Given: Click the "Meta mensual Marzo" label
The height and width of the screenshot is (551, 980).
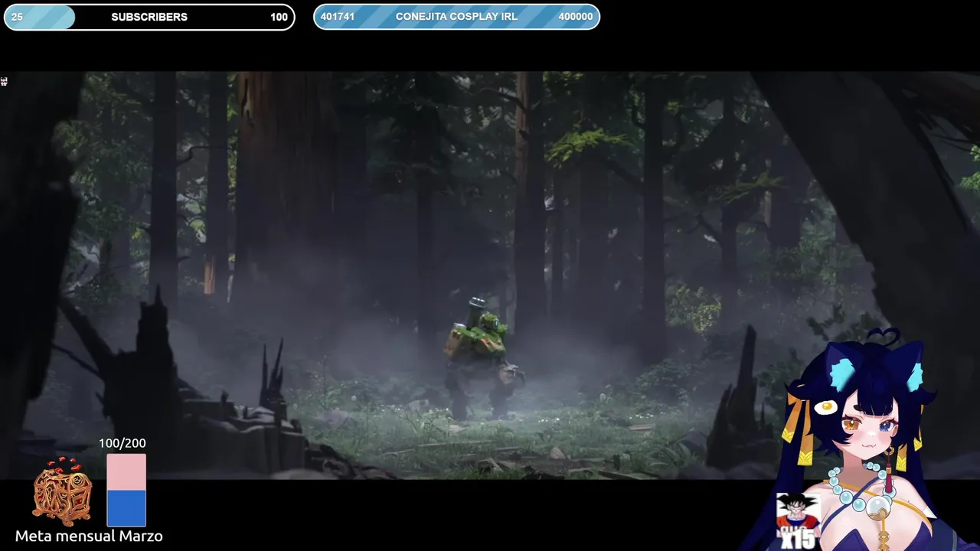Looking at the screenshot, I should 89,536.
